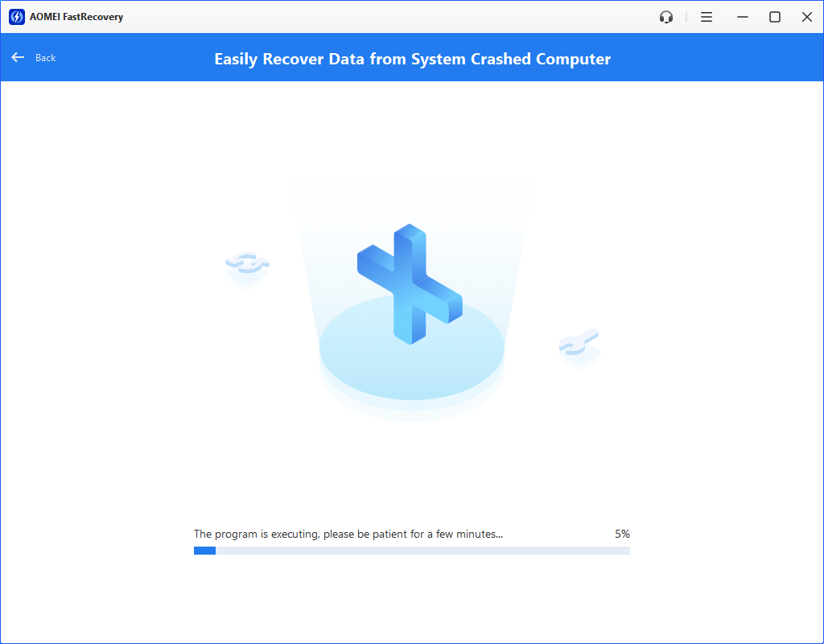The width and height of the screenshot is (824, 644).
Task: Click the AOMEI FastRecovery logo icon
Action: (17, 17)
